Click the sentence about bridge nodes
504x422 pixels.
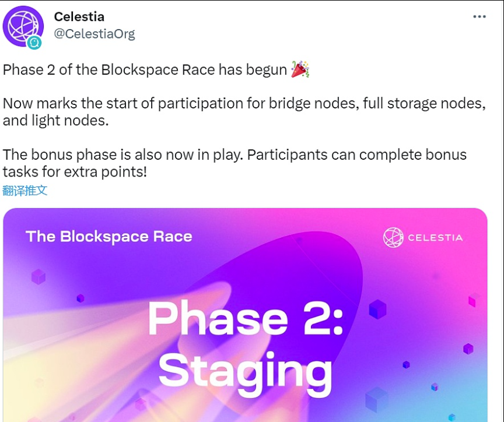pyautogui.click(x=244, y=112)
